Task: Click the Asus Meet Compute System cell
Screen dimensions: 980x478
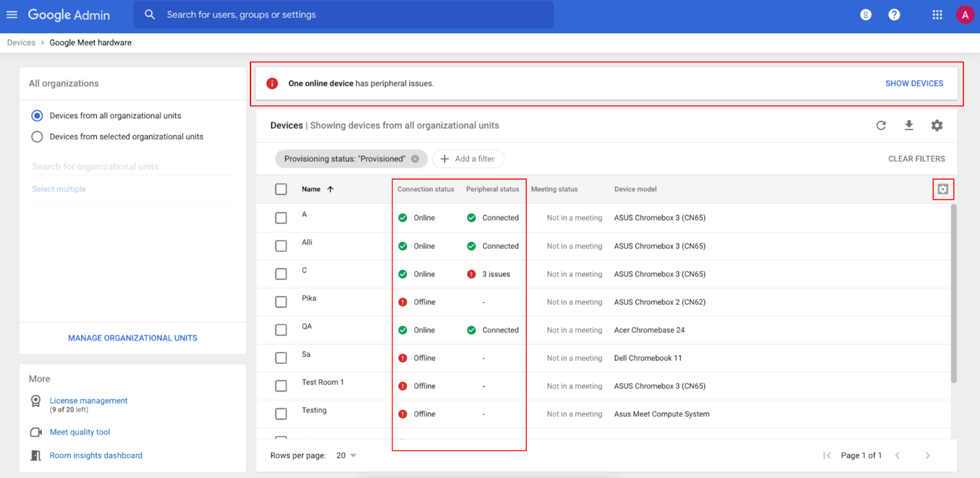Action: (661, 414)
